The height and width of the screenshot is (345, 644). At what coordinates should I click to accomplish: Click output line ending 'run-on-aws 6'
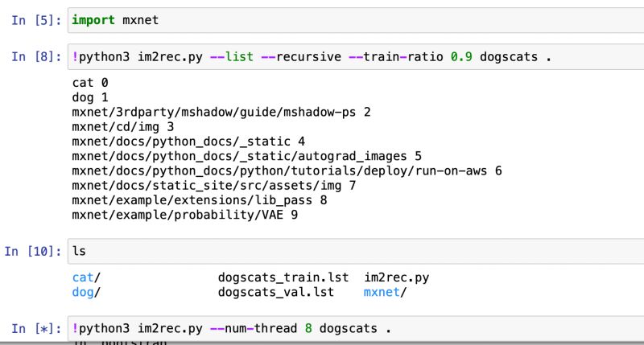tap(287, 170)
